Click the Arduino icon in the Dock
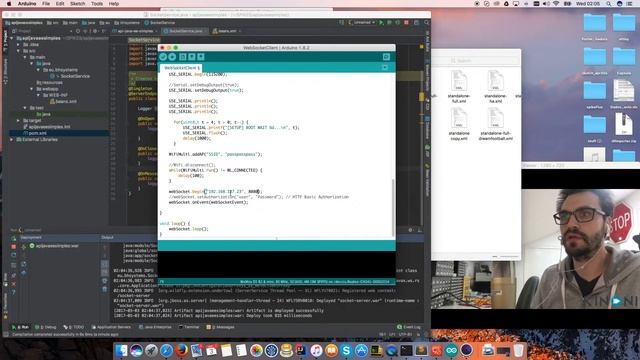 pyautogui.click(x=451, y=350)
